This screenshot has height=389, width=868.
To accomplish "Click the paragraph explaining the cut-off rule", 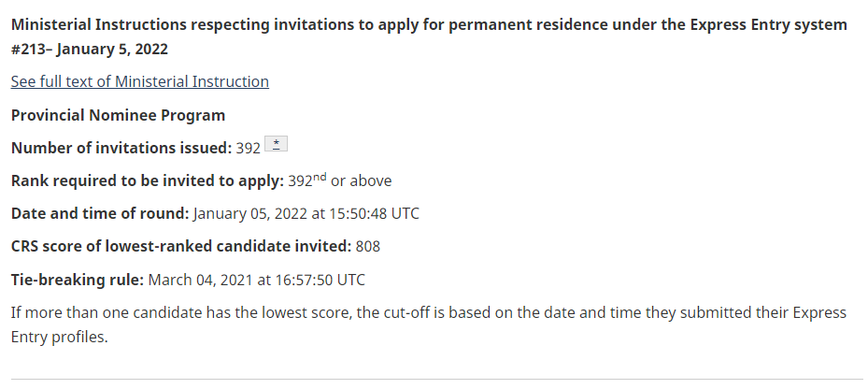I will coord(428,324).
